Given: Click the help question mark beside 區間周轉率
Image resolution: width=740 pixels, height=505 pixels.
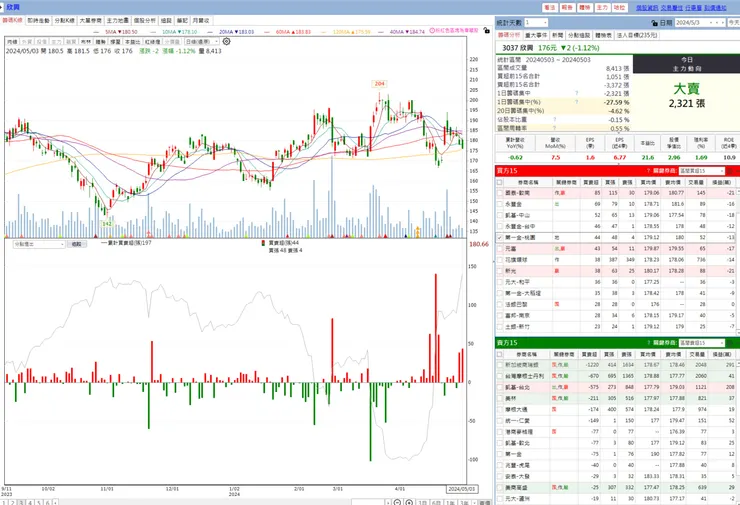Looking at the screenshot, I should pyautogui.click(x=555, y=128).
